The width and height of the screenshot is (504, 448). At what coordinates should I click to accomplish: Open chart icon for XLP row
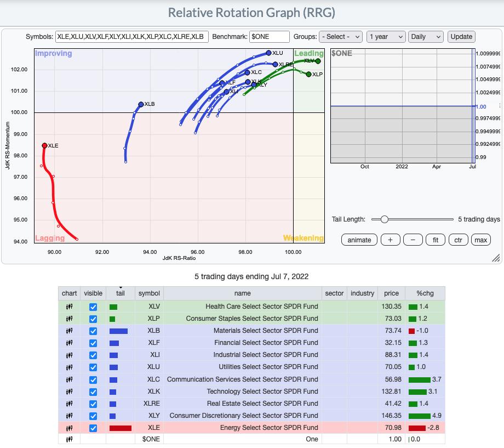point(69,319)
